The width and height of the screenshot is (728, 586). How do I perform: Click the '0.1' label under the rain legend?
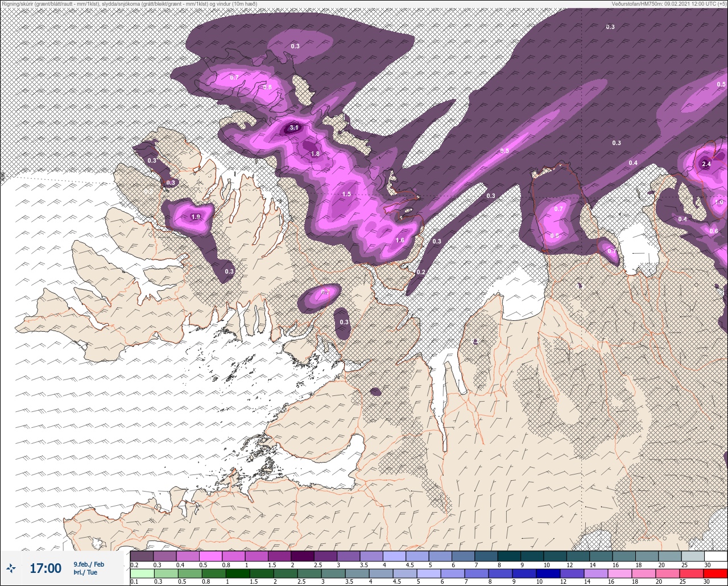coord(134,582)
